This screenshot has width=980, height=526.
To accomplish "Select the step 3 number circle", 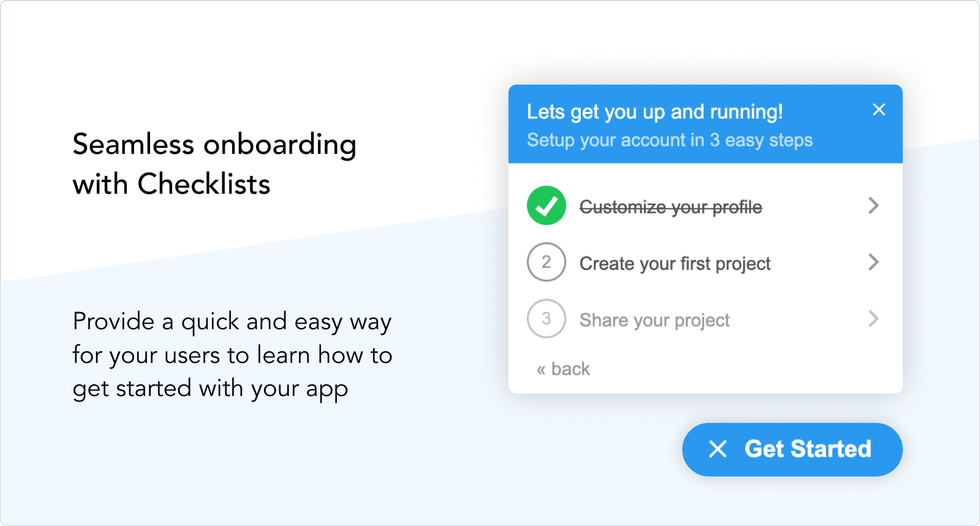I will [x=546, y=319].
